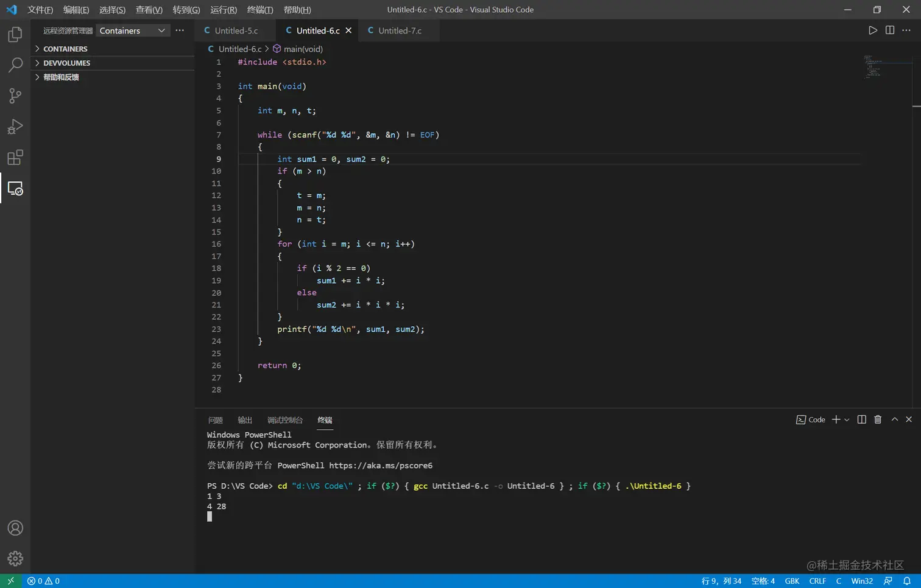Click the VS Code logo in title bar
921x588 pixels.
(12, 10)
